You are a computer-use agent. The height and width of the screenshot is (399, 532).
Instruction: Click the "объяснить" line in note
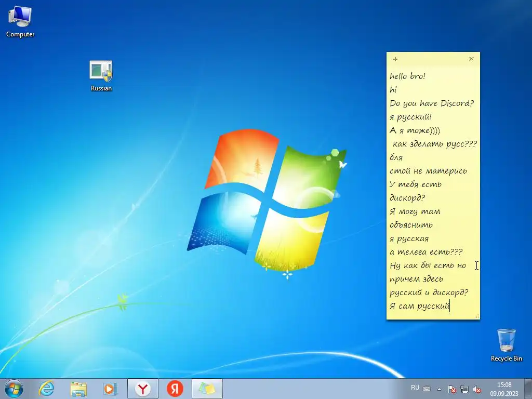click(x=411, y=225)
